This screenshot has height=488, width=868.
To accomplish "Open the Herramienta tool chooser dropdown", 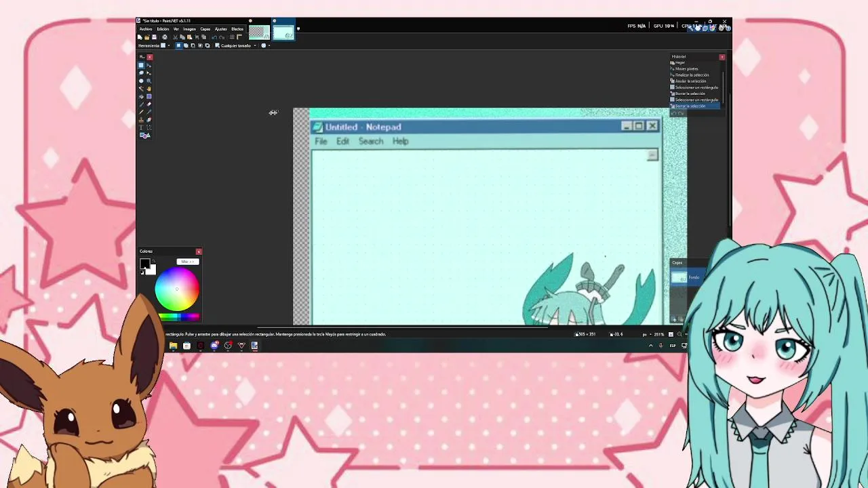I will [166, 45].
